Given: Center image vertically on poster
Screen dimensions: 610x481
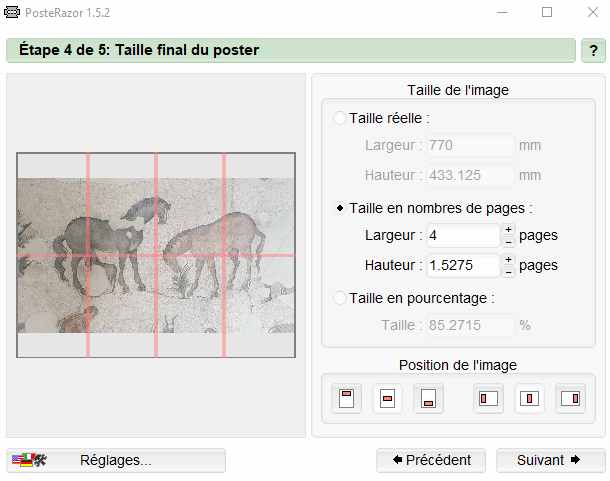Looking at the screenshot, I should coord(387,398).
